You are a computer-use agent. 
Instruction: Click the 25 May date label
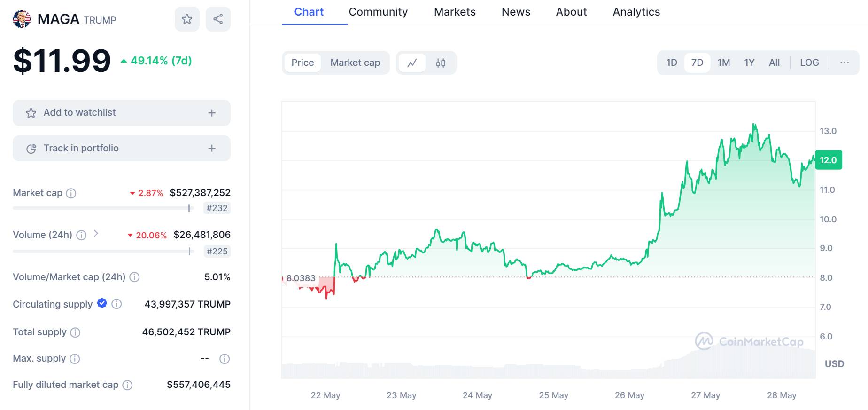[x=554, y=395]
